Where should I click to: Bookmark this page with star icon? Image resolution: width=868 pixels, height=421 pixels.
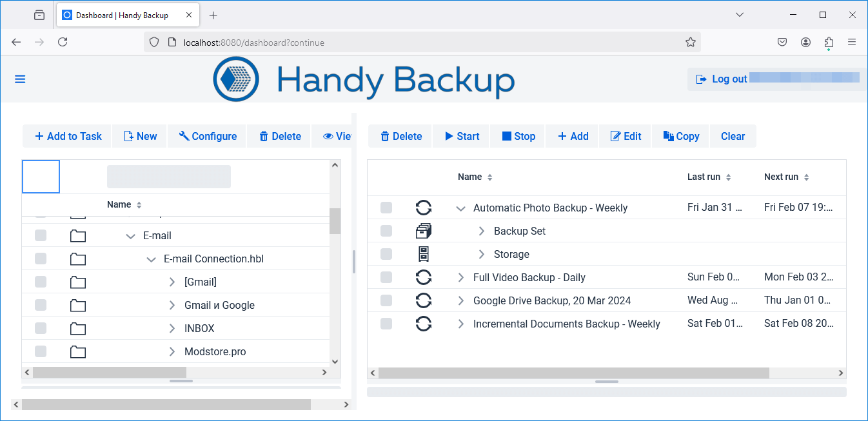[x=690, y=42]
